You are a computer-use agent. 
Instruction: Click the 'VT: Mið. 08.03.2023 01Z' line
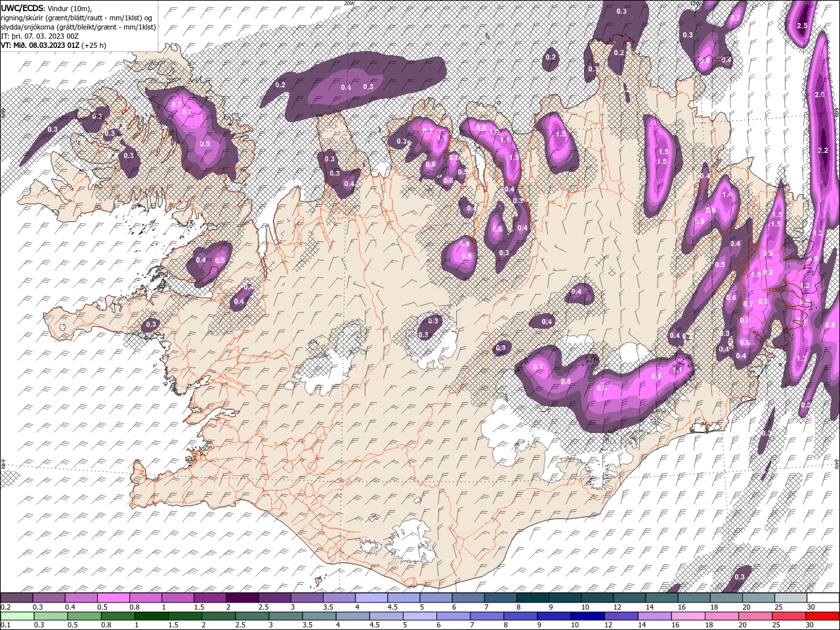(40, 45)
